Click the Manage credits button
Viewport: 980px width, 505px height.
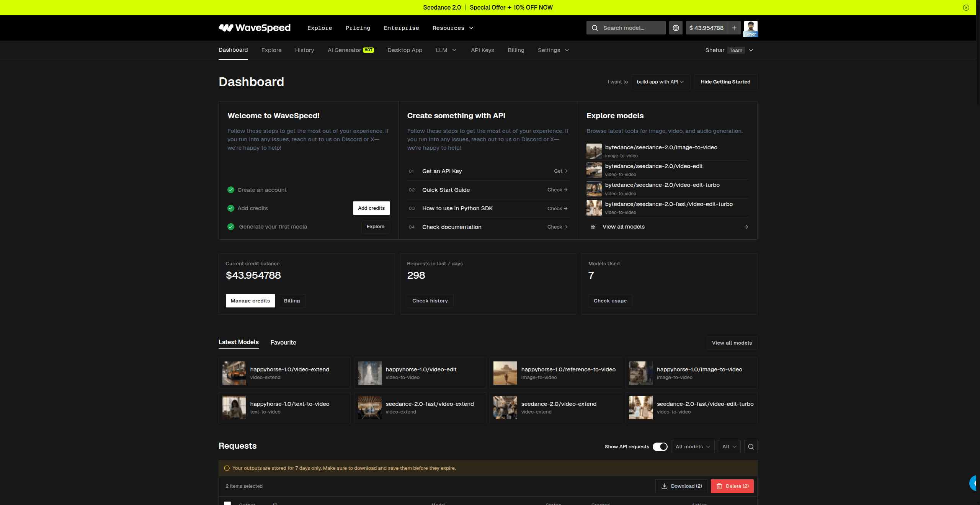[x=250, y=301]
